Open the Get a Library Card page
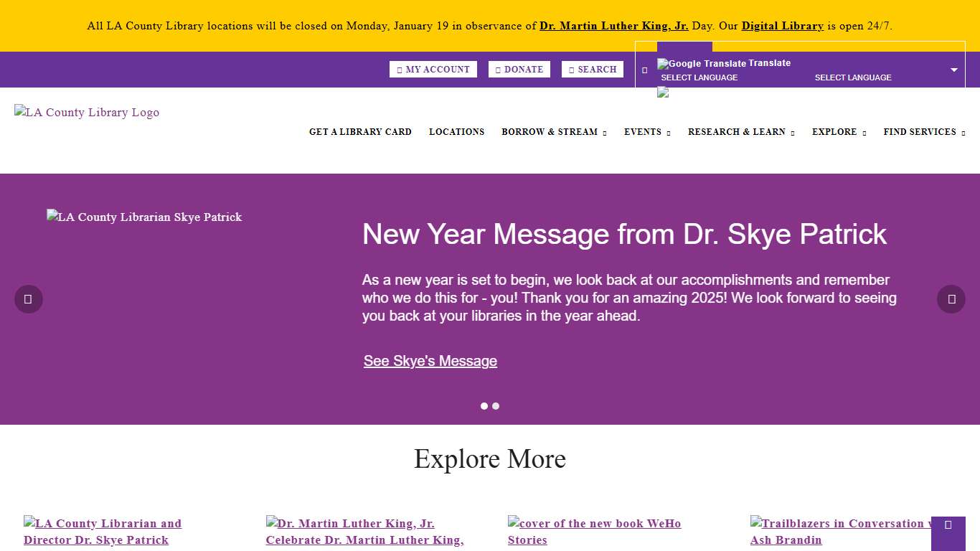This screenshot has height=551, width=980. coord(360,132)
